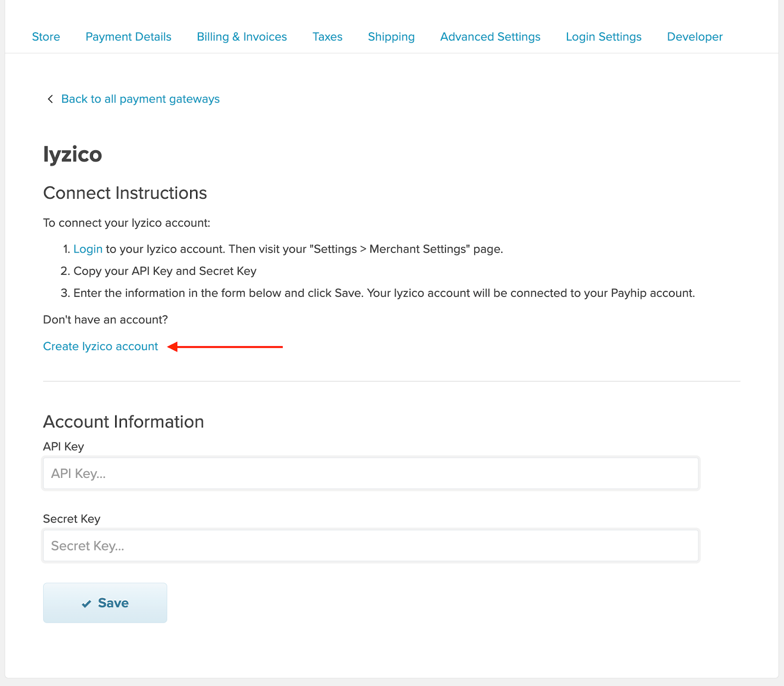Click the API Key field label
Image resolution: width=784 pixels, height=686 pixels.
[64, 447]
